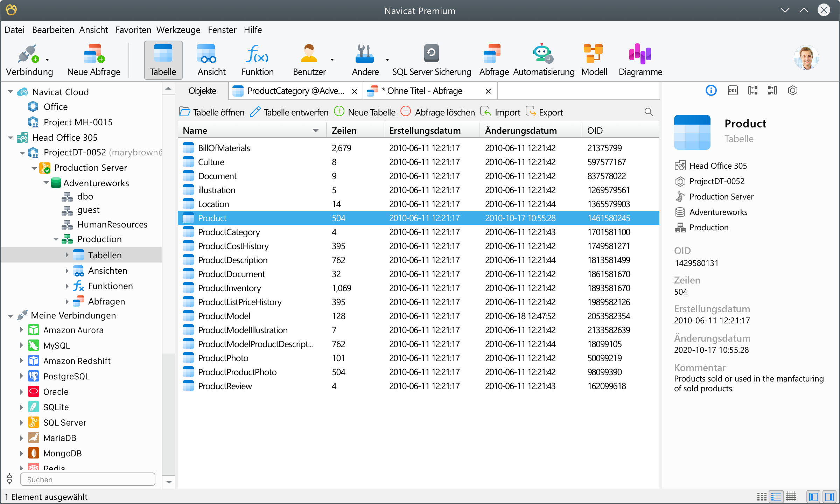
Task: Collapse the Production Server node
Action: [x=34, y=168]
